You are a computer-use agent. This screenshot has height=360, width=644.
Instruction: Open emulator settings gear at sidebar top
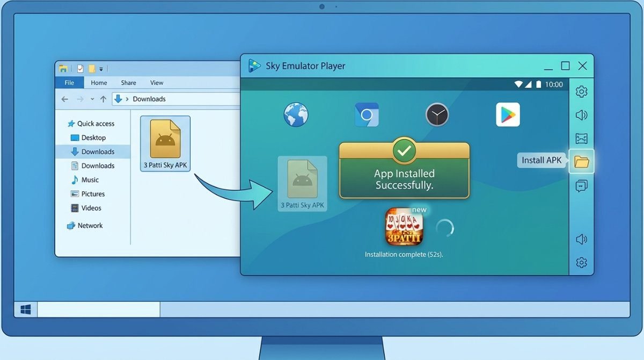tap(581, 92)
